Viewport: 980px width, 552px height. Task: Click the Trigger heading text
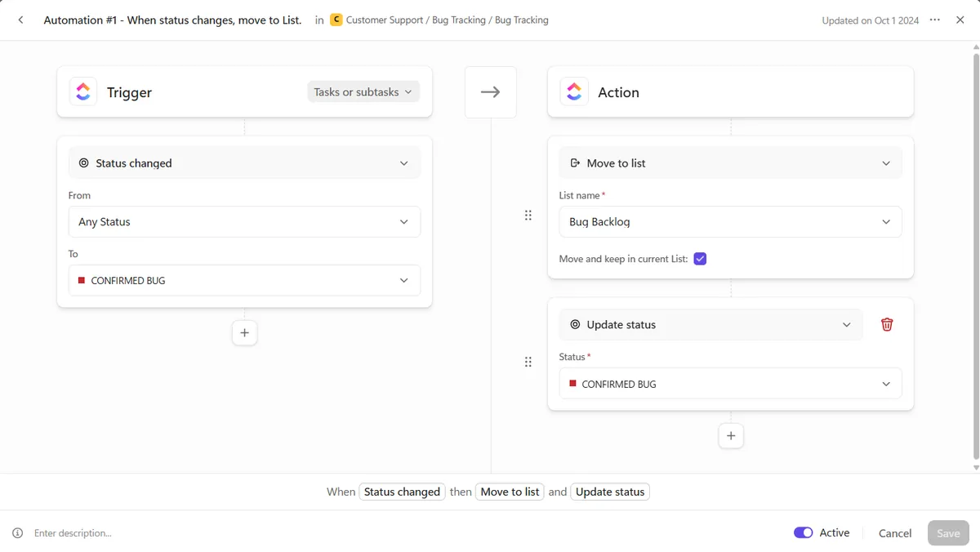point(129,92)
